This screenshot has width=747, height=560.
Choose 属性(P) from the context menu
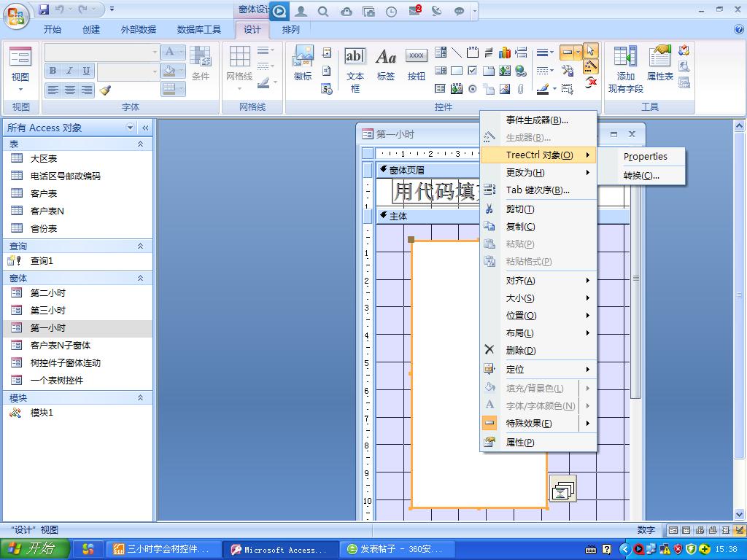tap(519, 442)
